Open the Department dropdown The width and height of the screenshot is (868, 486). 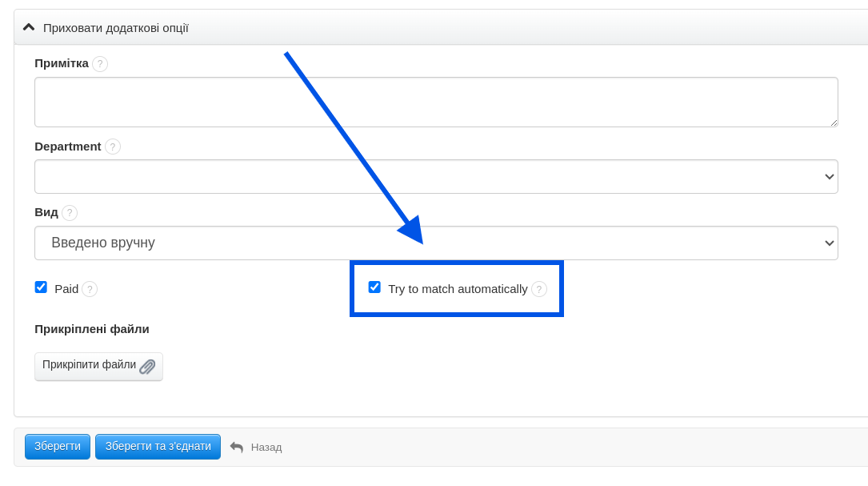[436, 177]
